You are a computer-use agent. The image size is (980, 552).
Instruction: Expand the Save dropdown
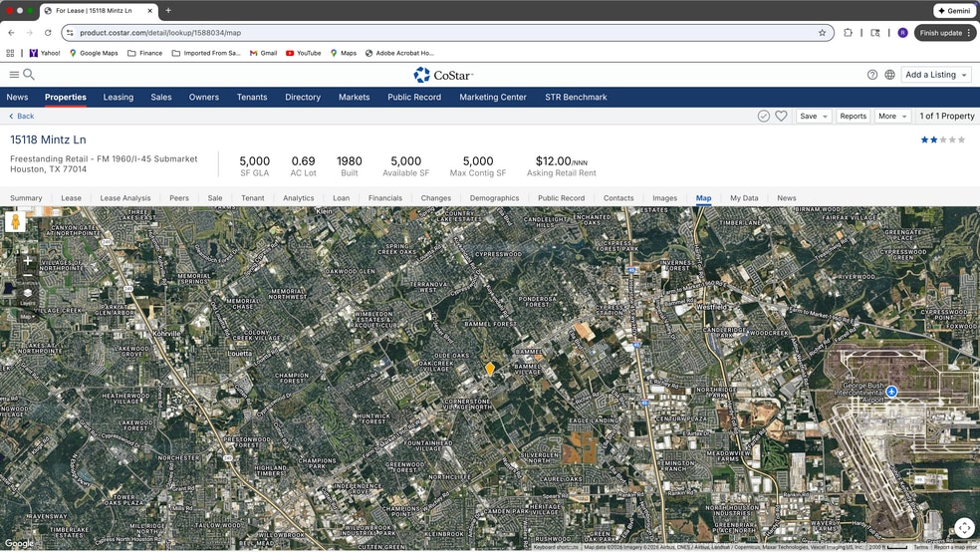click(813, 117)
